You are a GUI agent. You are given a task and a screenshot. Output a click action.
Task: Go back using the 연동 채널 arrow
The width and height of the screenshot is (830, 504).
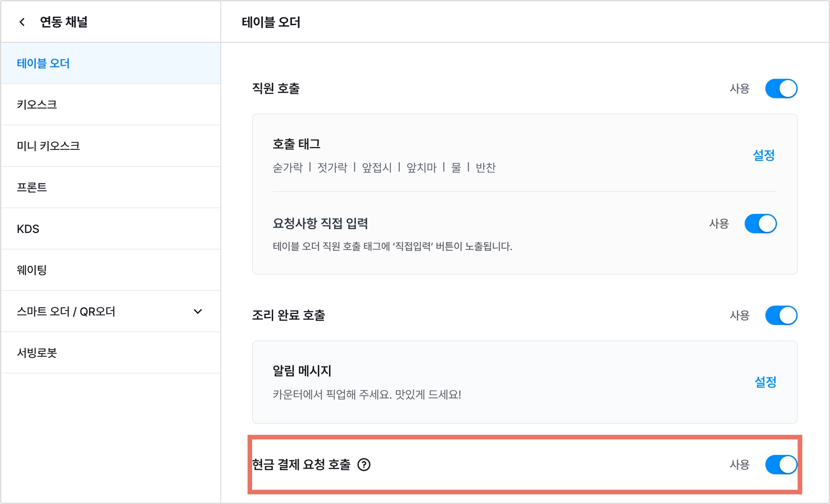click(x=22, y=22)
